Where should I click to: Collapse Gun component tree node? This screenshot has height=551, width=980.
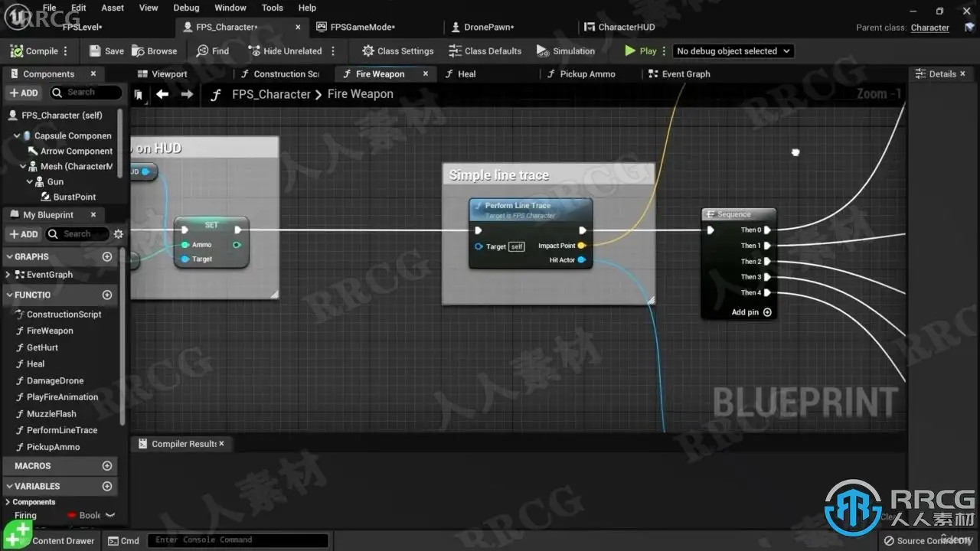click(30, 182)
